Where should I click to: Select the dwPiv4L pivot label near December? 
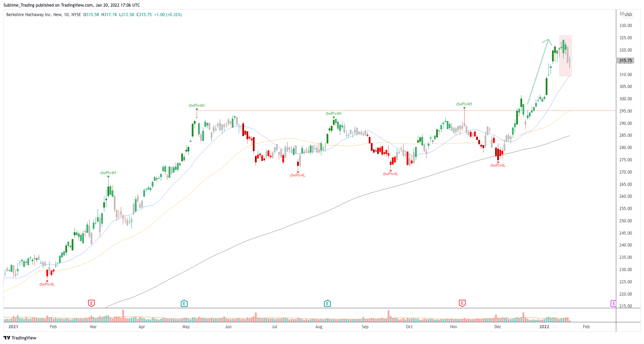(x=498, y=166)
